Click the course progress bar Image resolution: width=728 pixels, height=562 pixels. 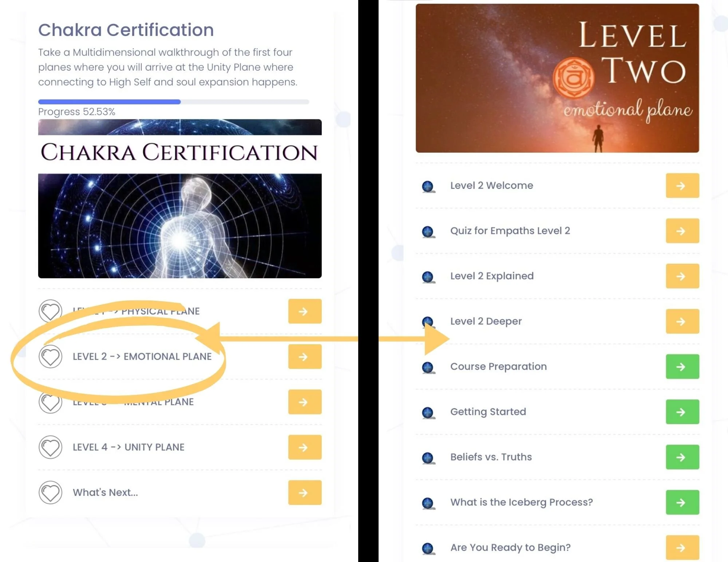click(x=173, y=102)
